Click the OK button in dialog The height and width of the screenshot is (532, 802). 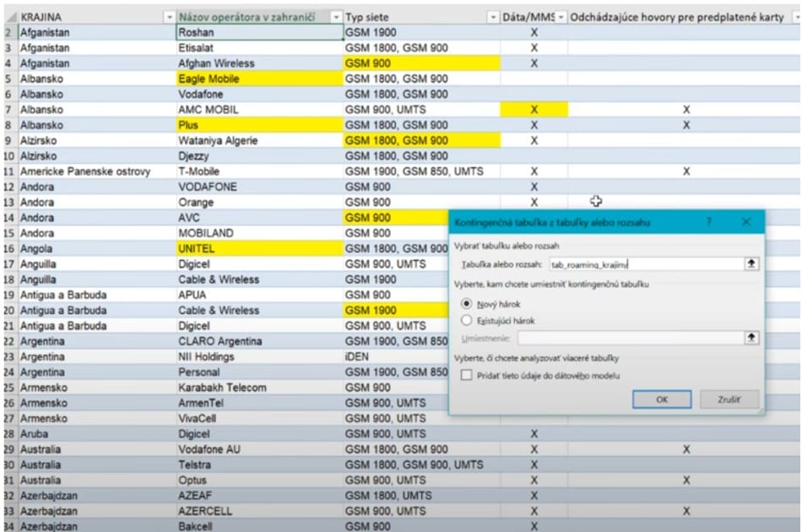(662, 399)
